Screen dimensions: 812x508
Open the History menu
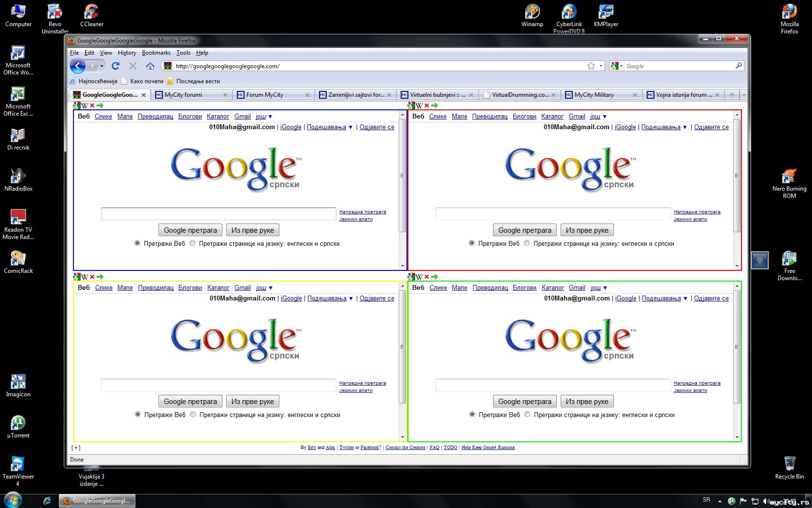(127, 53)
